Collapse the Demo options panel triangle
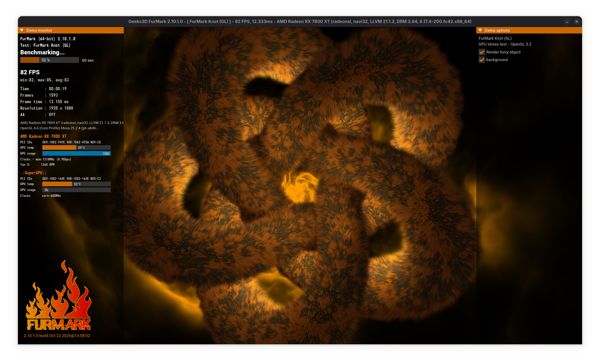 [x=480, y=30]
